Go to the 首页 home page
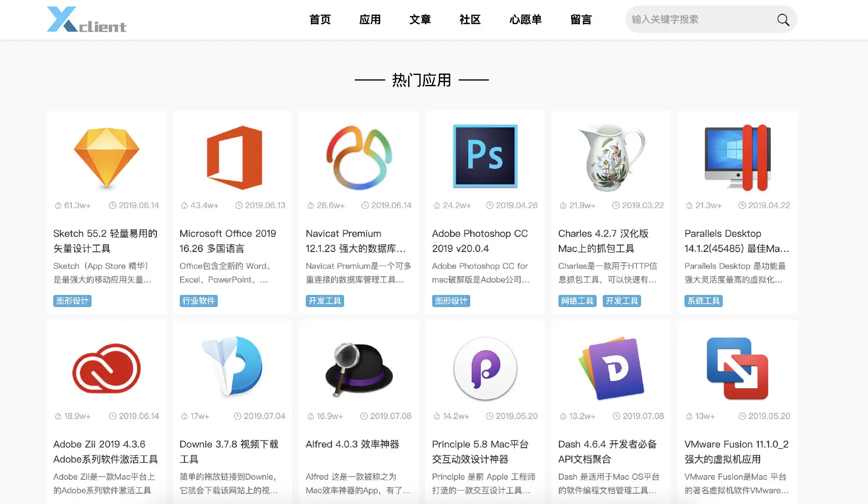The image size is (868, 504). 320,20
